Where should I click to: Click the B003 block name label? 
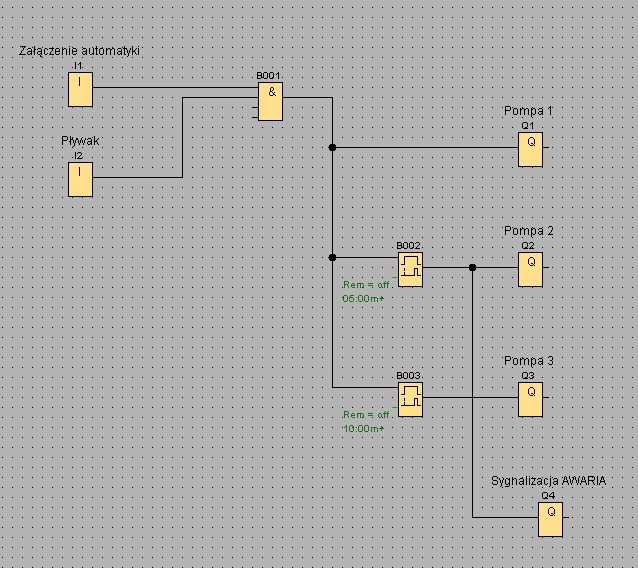pyautogui.click(x=408, y=375)
